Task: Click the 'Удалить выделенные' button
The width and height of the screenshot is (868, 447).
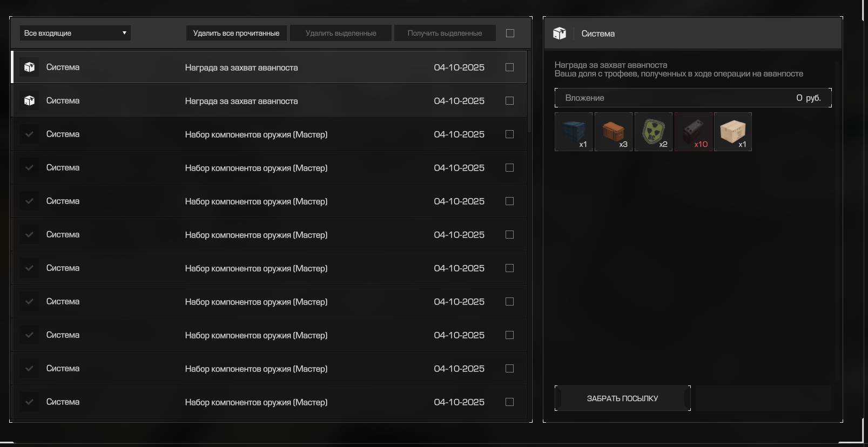Action: click(x=341, y=33)
